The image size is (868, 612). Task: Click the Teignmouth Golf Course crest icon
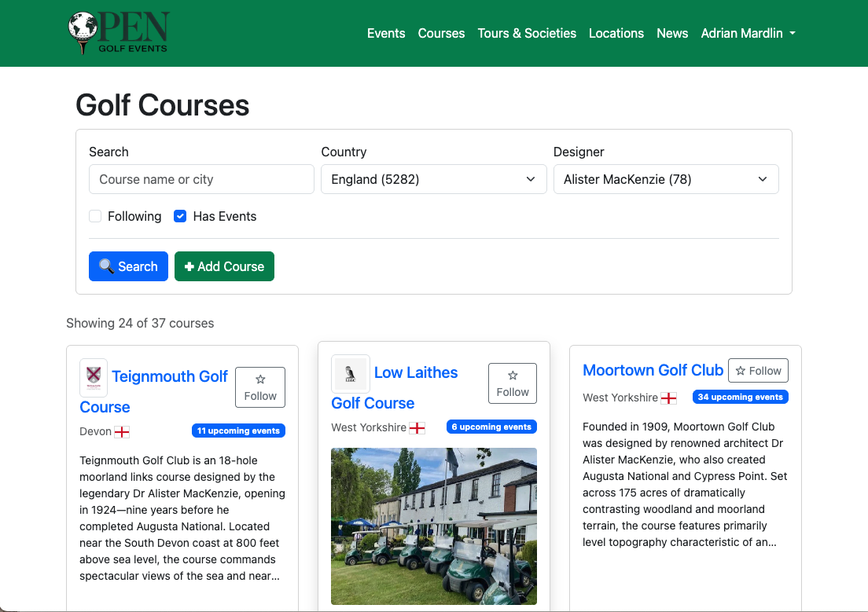(x=94, y=377)
